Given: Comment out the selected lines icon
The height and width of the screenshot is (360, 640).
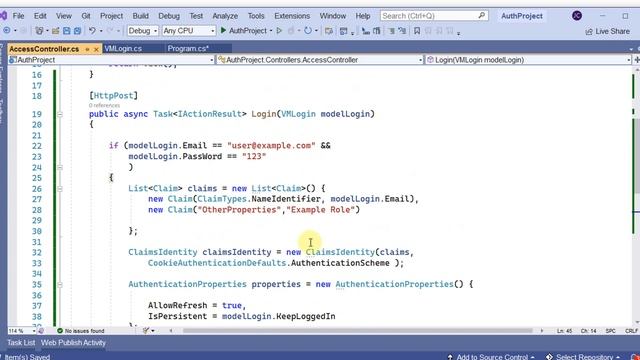Looking at the screenshot, I should 391,31.
